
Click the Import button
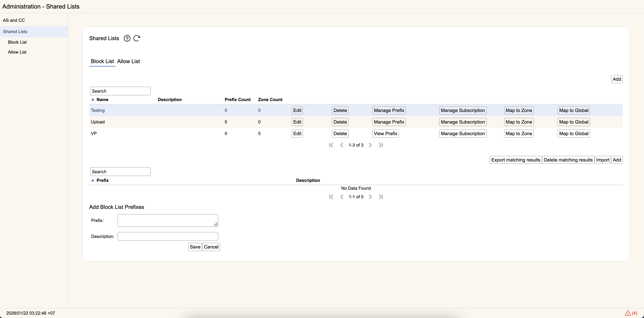pyautogui.click(x=603, y=160)
